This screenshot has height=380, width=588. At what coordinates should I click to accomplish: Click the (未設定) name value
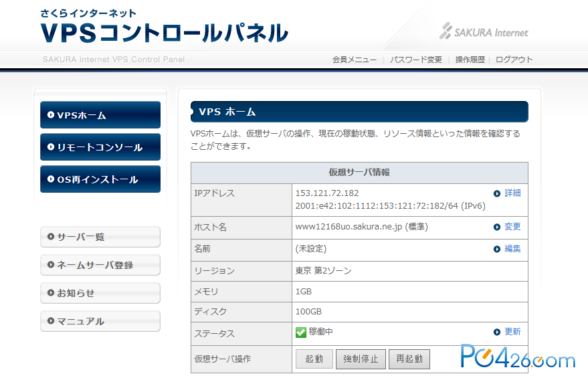coord(311,249)
